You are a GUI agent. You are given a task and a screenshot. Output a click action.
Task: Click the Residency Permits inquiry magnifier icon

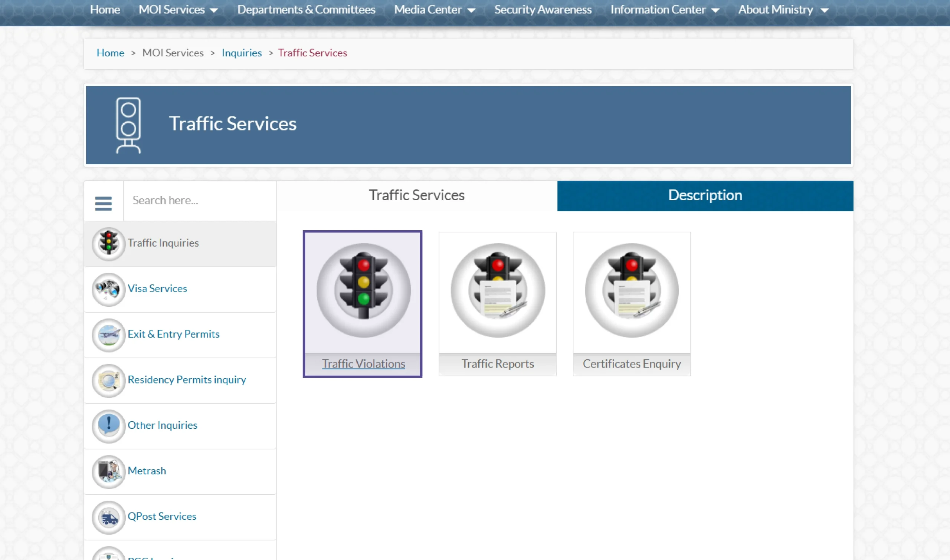(x=108, y=381)
